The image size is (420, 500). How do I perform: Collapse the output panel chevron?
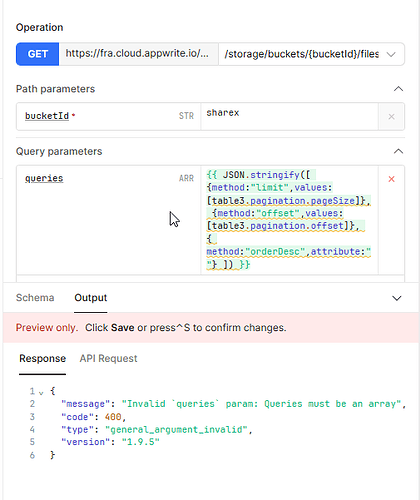click(397, 298)
